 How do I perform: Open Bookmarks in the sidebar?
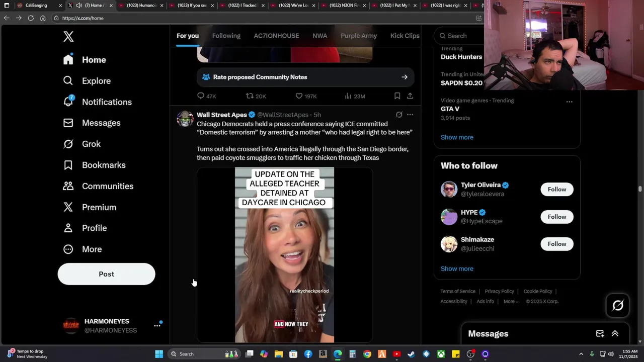(94, 165)
